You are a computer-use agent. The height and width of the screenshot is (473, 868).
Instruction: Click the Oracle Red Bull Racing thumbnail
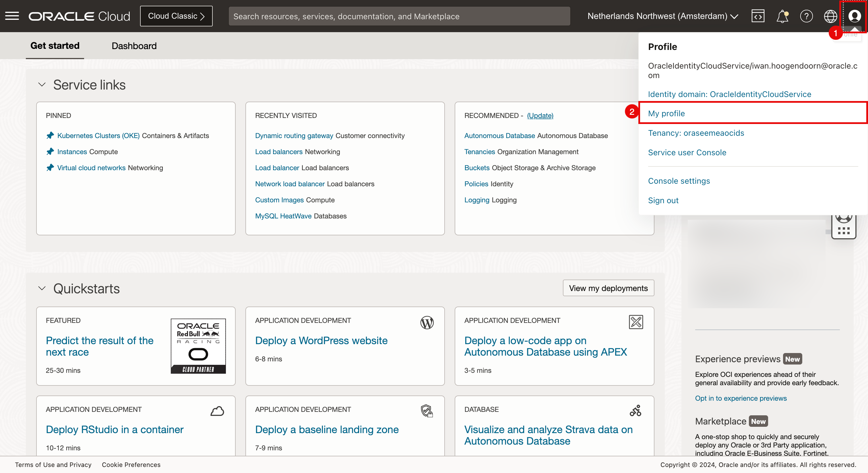198,346
